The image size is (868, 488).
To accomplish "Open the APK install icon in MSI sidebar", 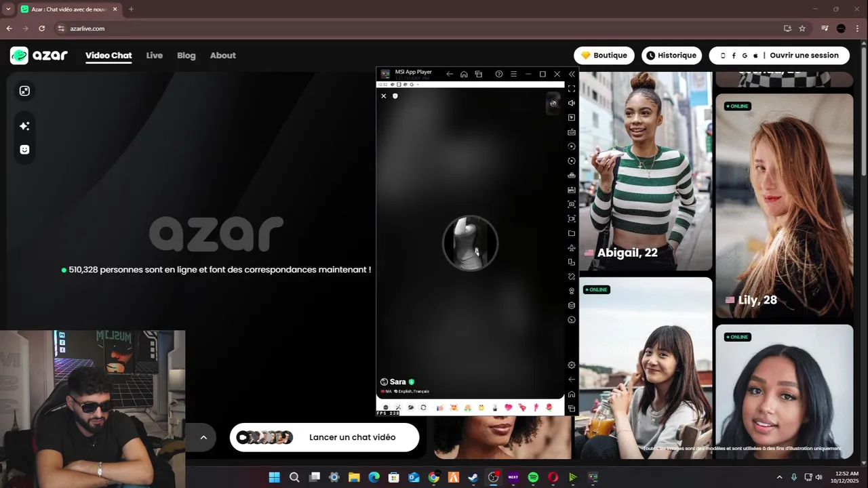I will [572, 190].
